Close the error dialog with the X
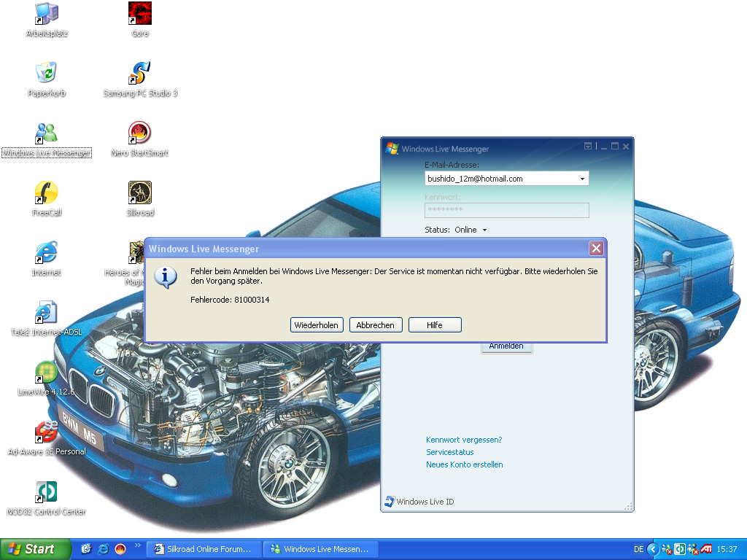Screen dimensions: 747x560 pos(596,249)
